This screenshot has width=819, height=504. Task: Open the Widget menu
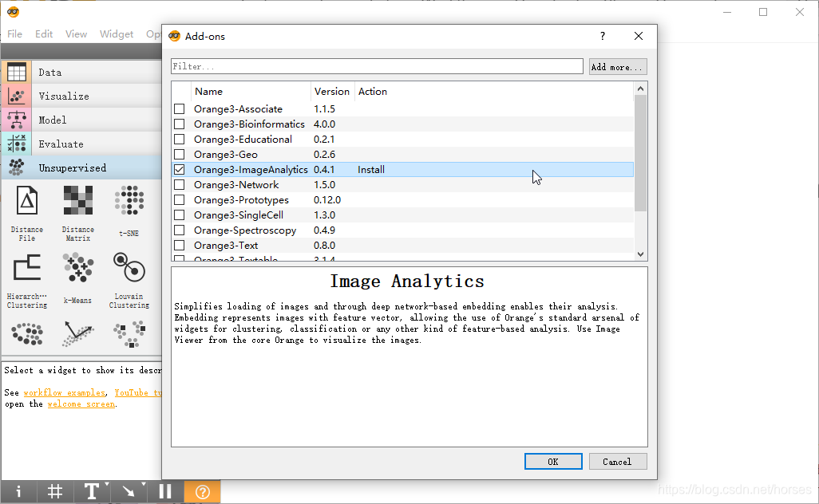click(117, 34)
